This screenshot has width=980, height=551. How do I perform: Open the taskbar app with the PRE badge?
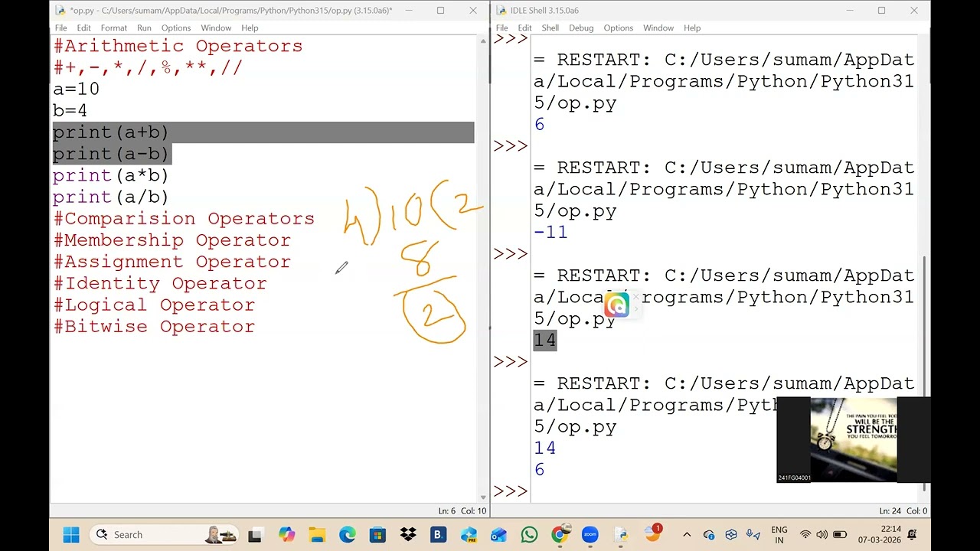coord(469,534)
